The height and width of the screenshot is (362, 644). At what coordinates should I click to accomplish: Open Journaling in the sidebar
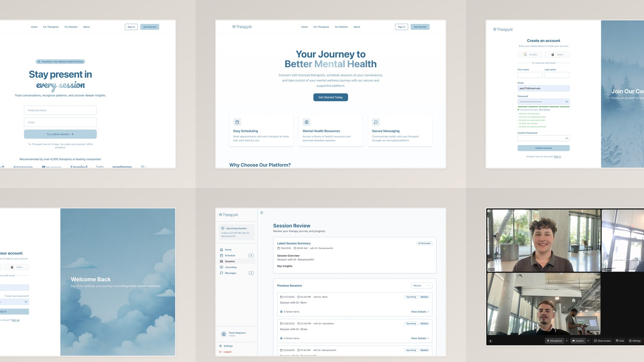tap(230, 267)
